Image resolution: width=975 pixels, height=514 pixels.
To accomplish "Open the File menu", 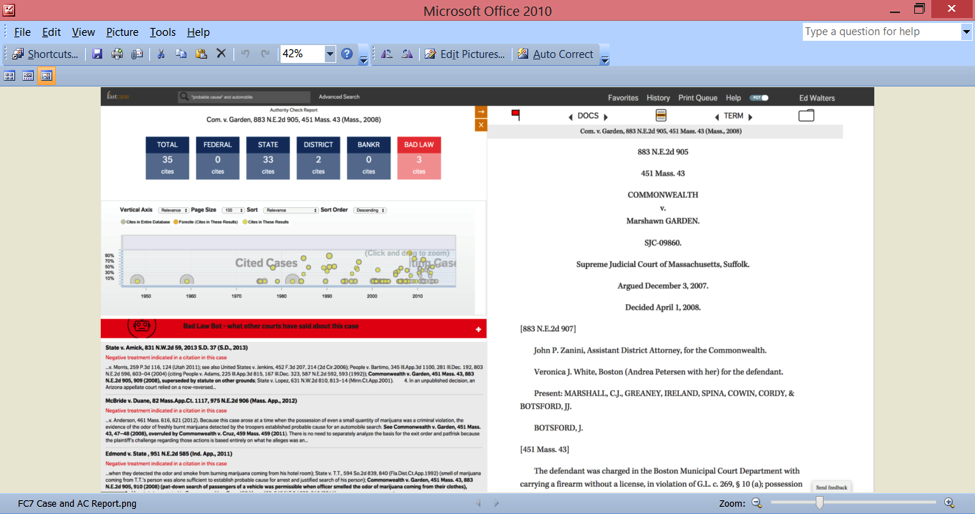I will click(x=22, y=32).
